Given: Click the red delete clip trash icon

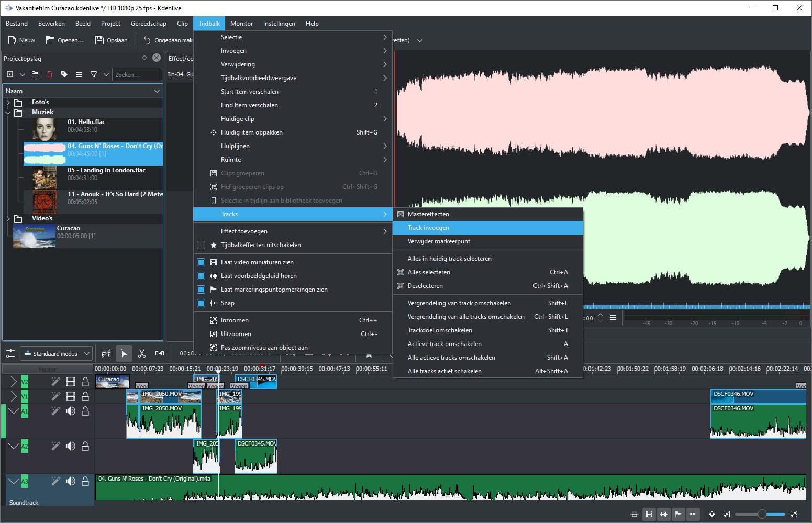Looking at the screenshot, I should 50,75.
